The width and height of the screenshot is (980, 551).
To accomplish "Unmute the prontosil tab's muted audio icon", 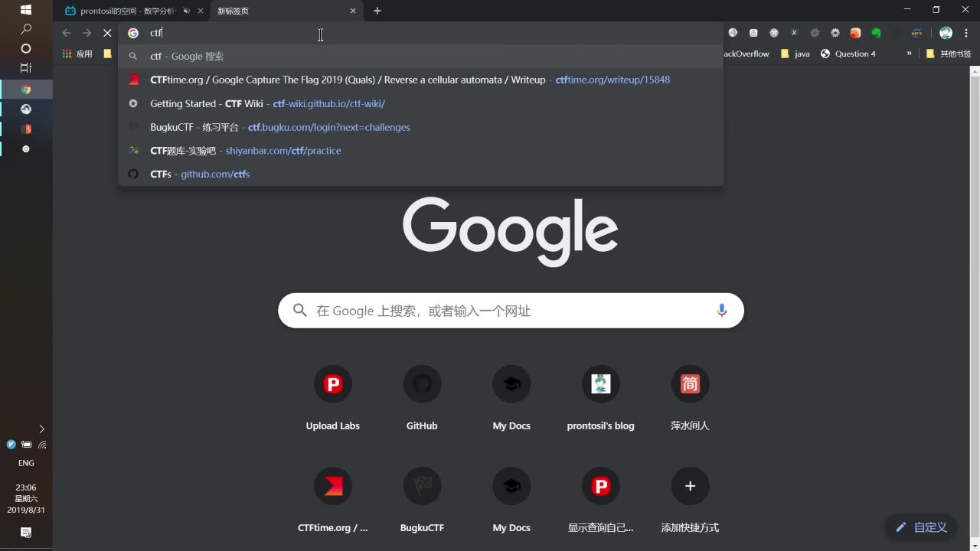I will (186, 11).
